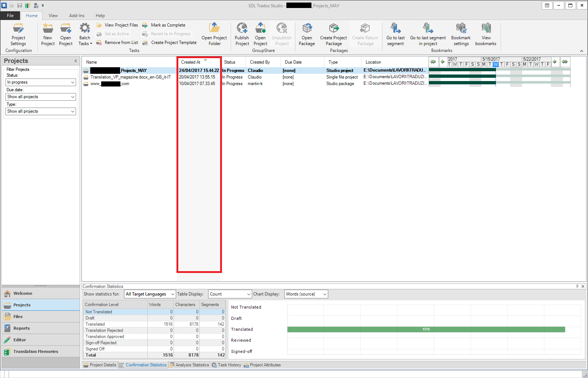
Task: Click GroupShare Open Project icon
Action: (x=261, y=28)
